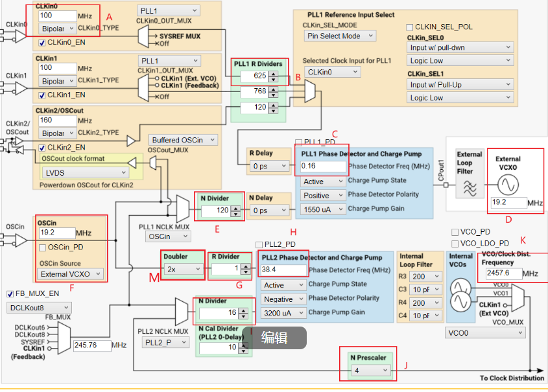548x392 pixels.
Task: Click the FB_MUX 245.76 MHz field
Action: point(92,345)
